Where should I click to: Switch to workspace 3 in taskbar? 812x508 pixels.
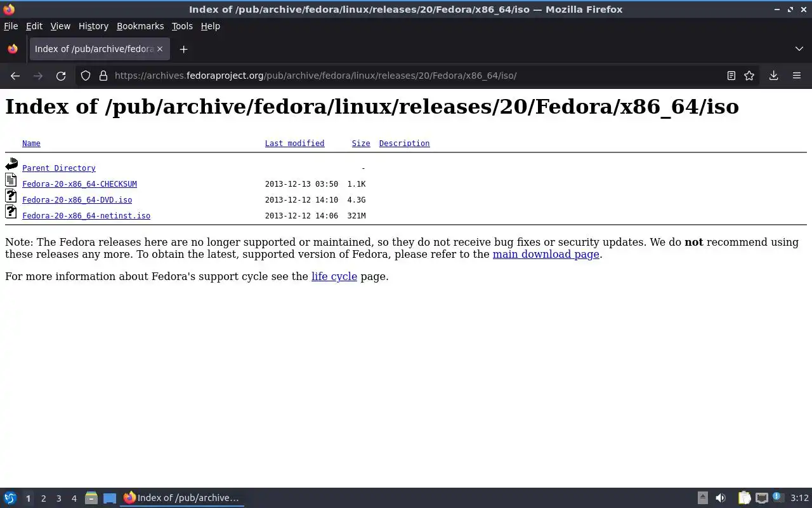coord(58,498)
